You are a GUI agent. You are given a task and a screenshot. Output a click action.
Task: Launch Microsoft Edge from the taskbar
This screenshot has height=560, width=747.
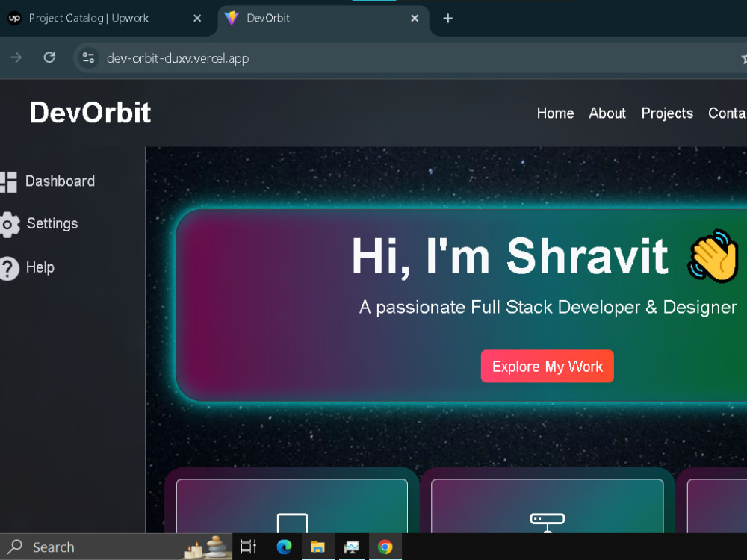[x=285, y=547]
